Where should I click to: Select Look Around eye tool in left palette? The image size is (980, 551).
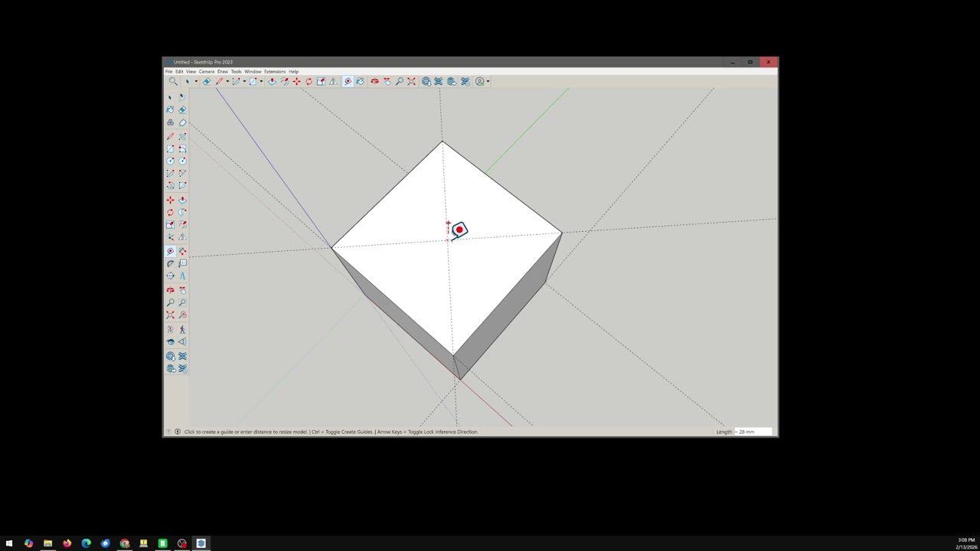(170, 341)
